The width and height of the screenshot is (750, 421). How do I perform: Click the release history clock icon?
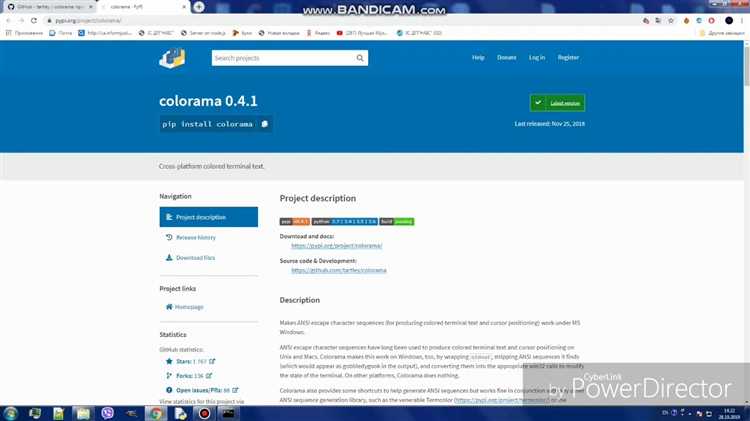(x=169, y=237)
